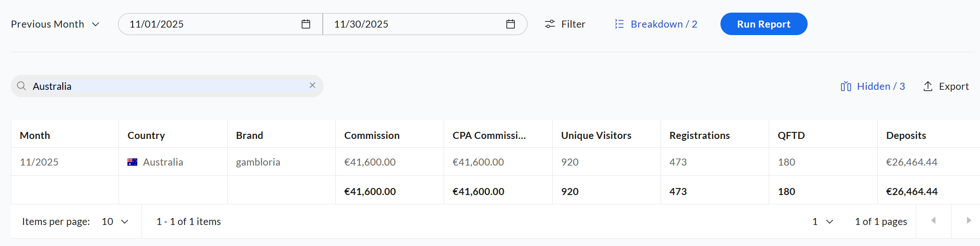Sort by the Unique Visitors column header

596,136
